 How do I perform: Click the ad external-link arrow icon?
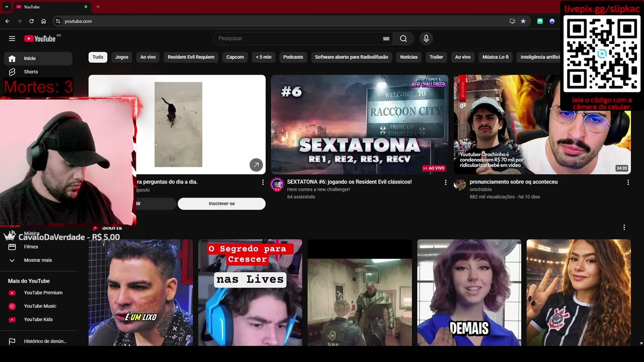256,164
